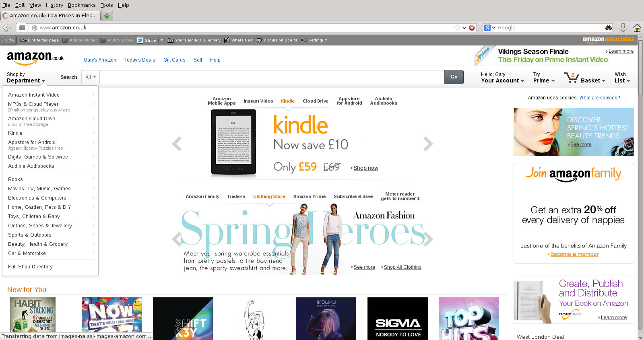Expand the Associates Settings dropdown
Viewport: 644px width, 340px height.
(314, 40)
